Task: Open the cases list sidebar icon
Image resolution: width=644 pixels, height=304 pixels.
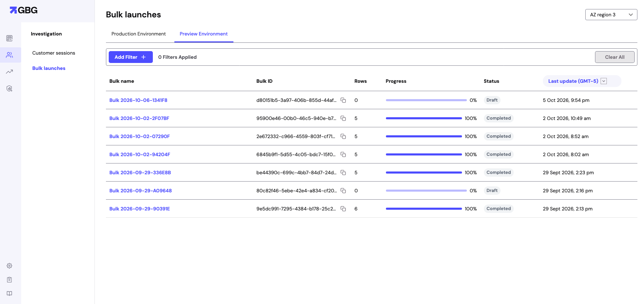Action: [x=9, y=38]
